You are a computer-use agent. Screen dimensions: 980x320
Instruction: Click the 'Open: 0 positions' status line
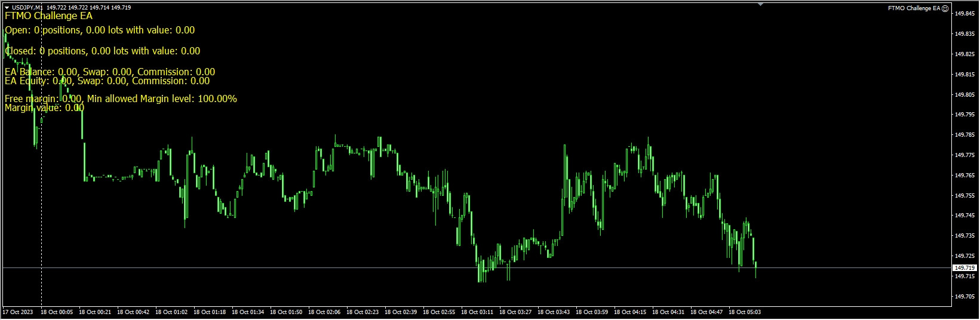(100, 30)
